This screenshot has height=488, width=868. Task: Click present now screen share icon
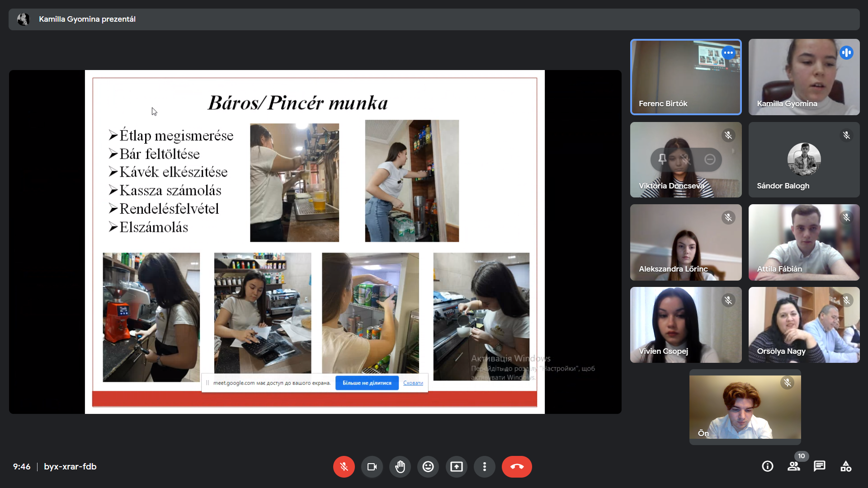pyautogui.click(x=456, y=467)
